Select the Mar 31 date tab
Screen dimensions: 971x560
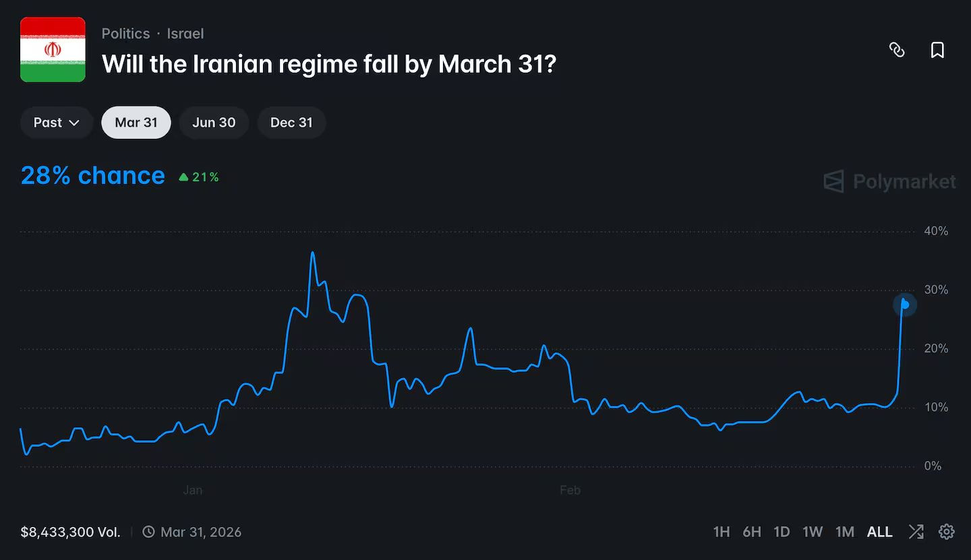tap(136, 123)
